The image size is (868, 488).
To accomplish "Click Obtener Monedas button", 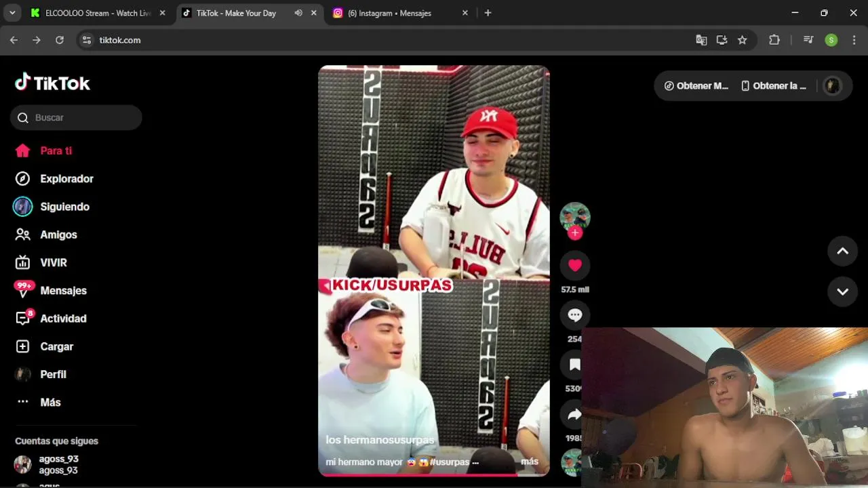I will pyautogui.click(x=696, y=86).
